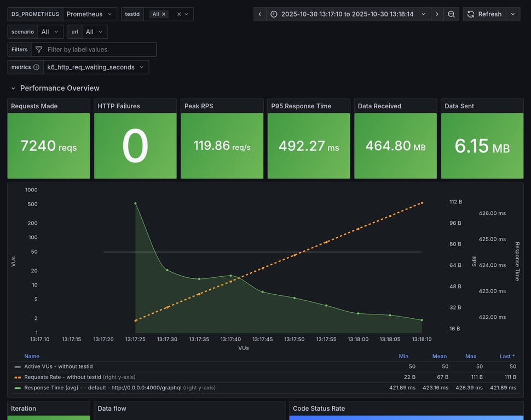Viewport: 531px width, 420px height.
Task: Collapse the Performance Overview row
Action: 13,88
